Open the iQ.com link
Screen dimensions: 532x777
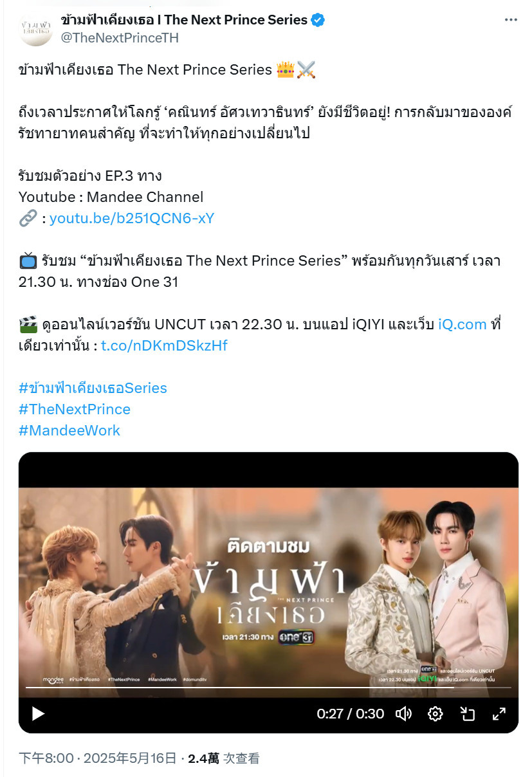pyautogui.click(x=463, y=324)
